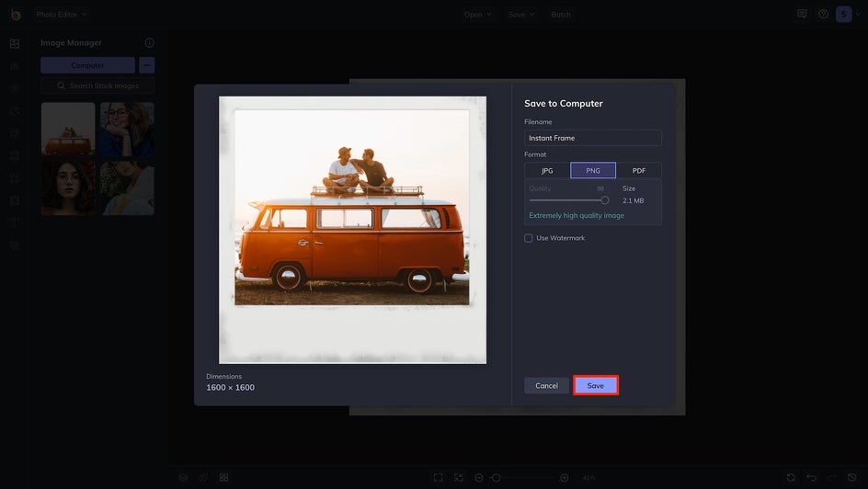
Task: Open the feedback chat icon
Action: (802, 14)
